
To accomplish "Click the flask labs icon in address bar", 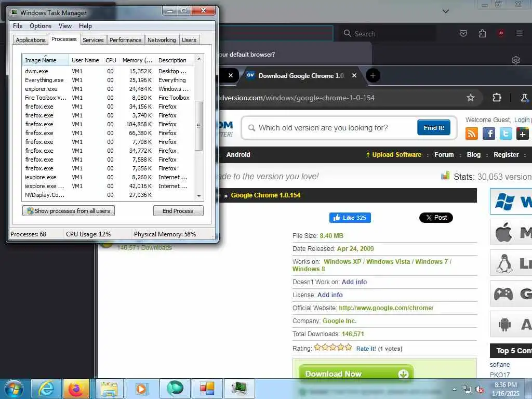I will coord(524,98).
